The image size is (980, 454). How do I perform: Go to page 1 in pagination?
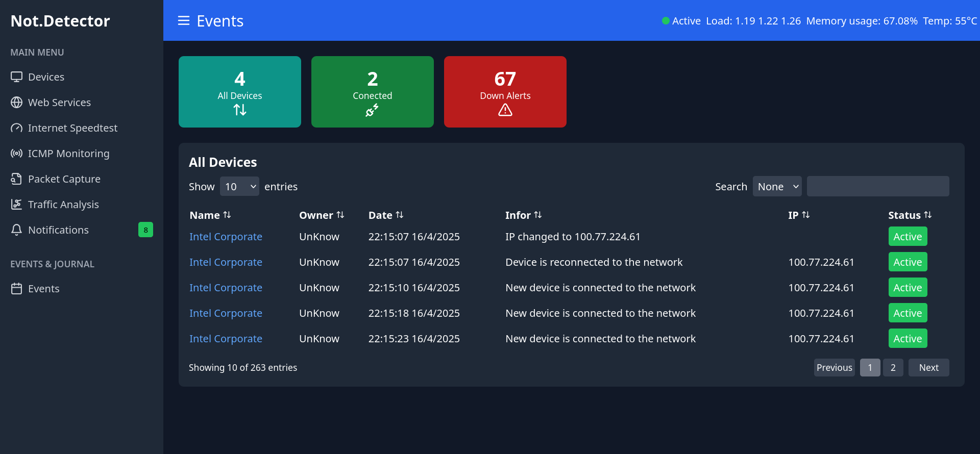(x=870, y=367)
